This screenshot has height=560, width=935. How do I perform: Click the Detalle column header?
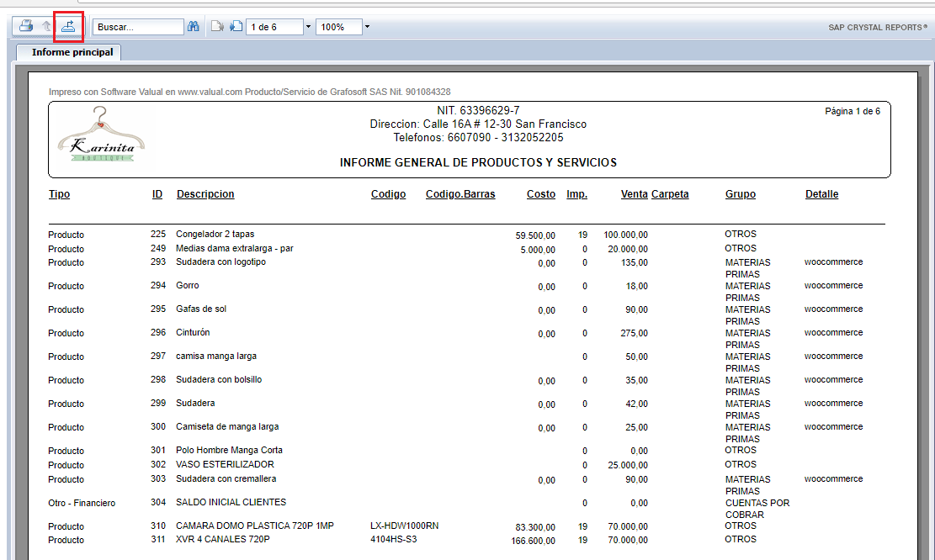[x=821, y=194]
